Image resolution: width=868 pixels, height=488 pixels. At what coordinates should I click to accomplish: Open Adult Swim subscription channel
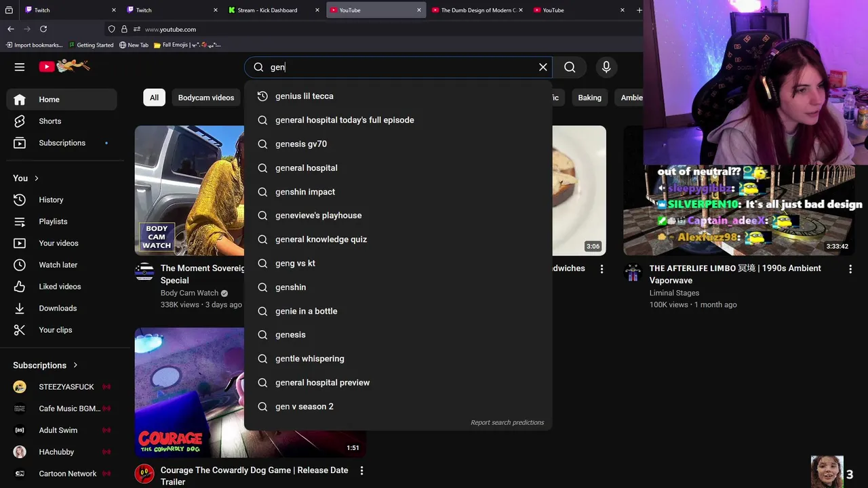point(62,430)
